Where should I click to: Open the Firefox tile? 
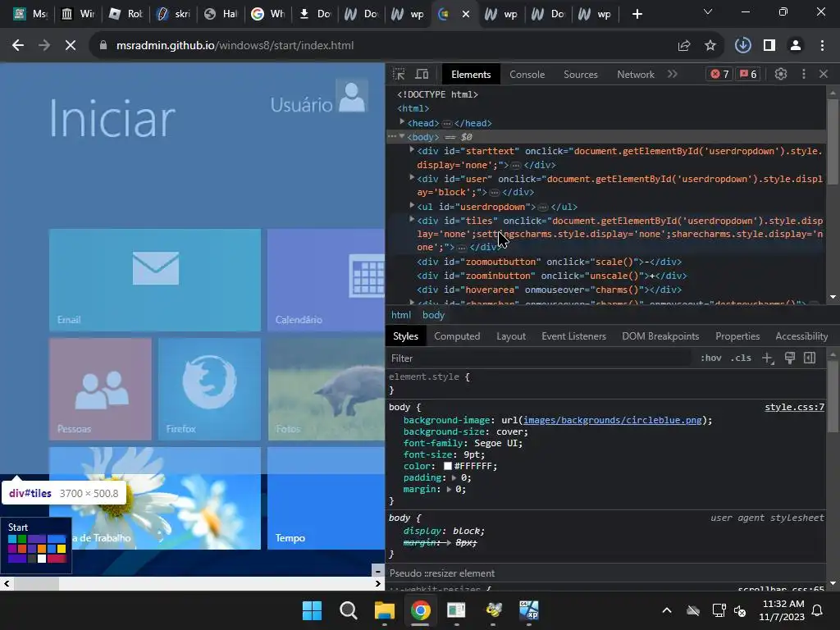click(209, 390)
